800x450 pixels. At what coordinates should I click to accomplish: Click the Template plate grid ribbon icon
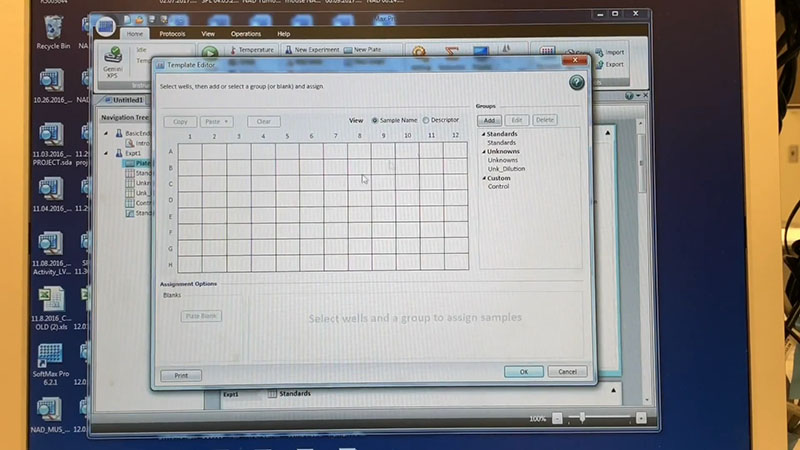(547, 51)
